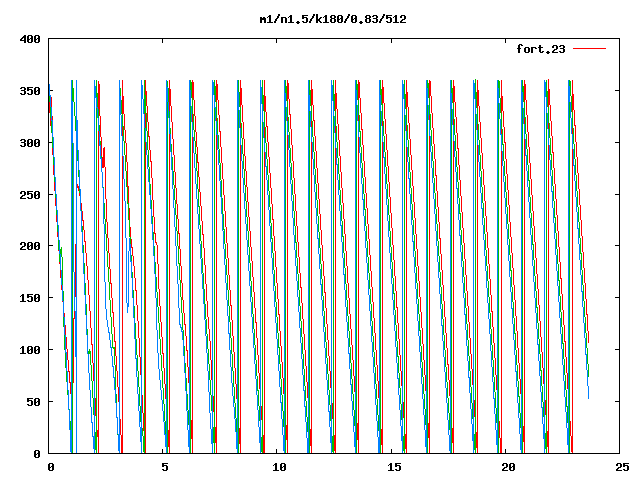Click the y-axis label 400
640x480 pixels.
(30, 39)
